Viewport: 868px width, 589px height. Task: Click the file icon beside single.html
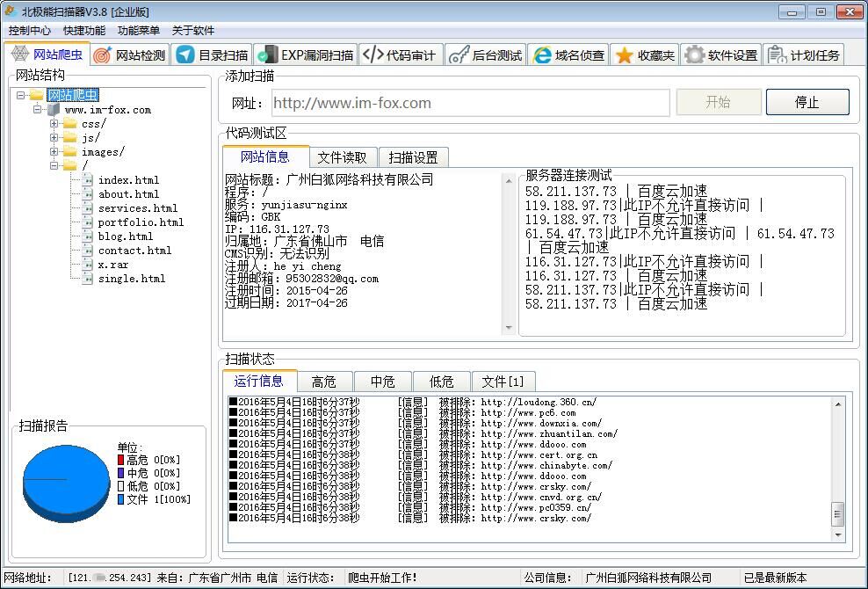pyautogui.click(x=88, y=278)
